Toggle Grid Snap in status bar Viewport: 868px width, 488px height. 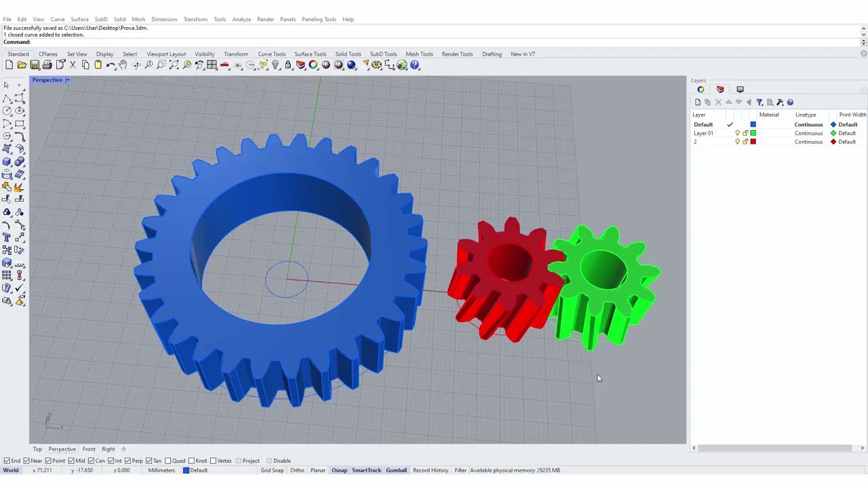click(272, 470)
